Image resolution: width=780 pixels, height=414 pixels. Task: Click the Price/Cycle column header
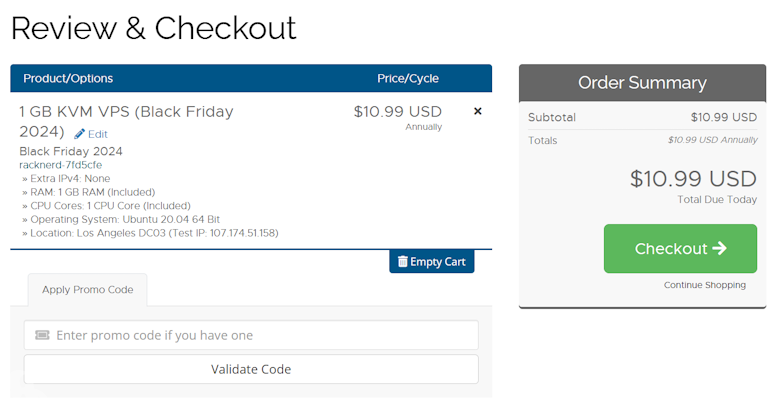pyautogui.click(x=408, y=78)
